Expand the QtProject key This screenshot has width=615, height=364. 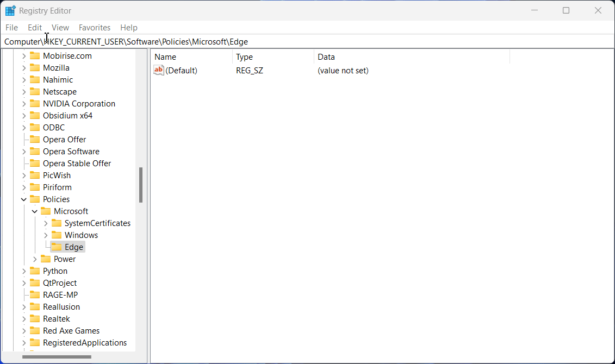click(24, 283)
